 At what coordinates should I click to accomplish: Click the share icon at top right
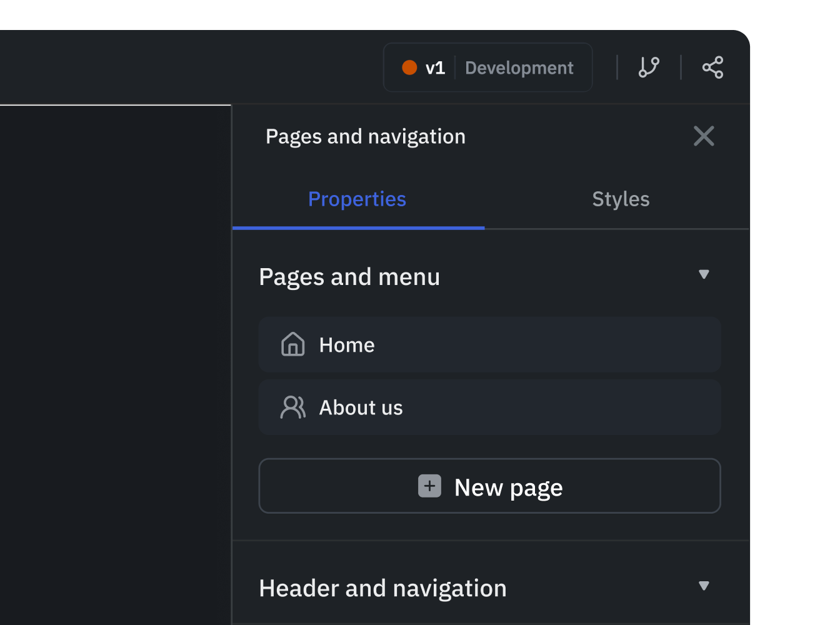(712, 67)
